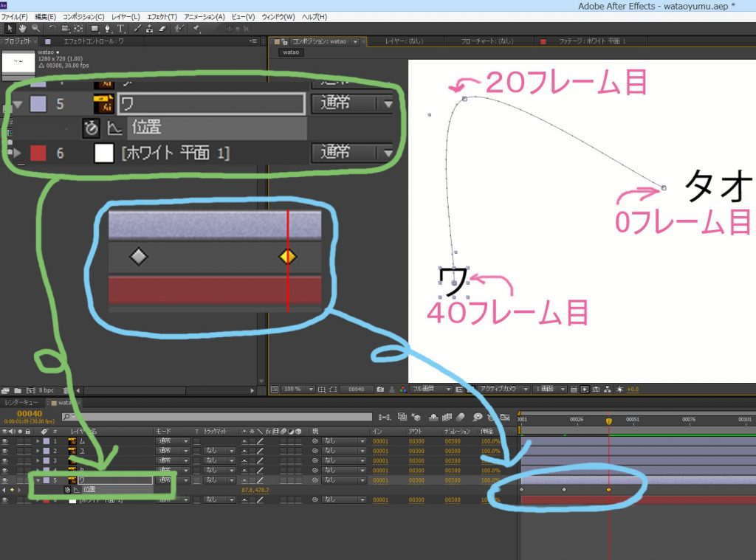Switch to the エフェクトコントロール tab

pos(94,41)
